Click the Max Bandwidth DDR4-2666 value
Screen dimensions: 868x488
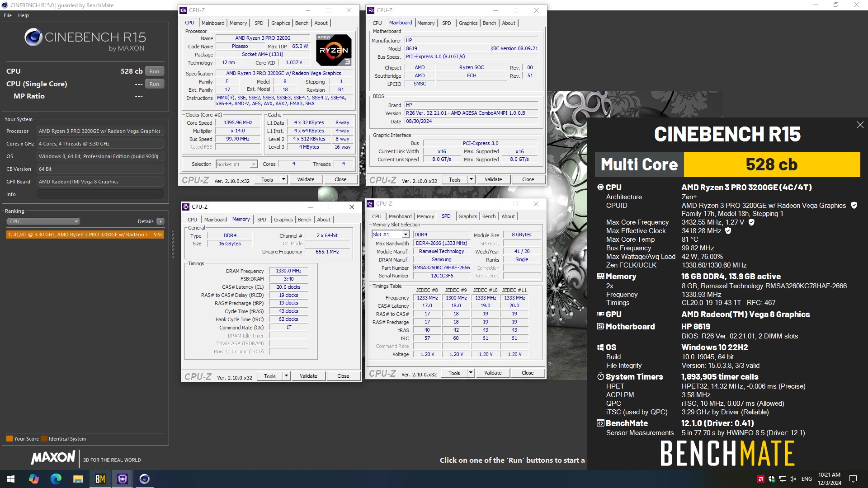(x=442, y=244)
